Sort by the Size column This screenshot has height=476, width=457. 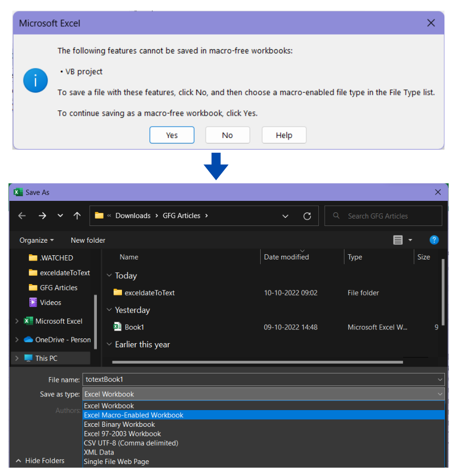(423, 257)
